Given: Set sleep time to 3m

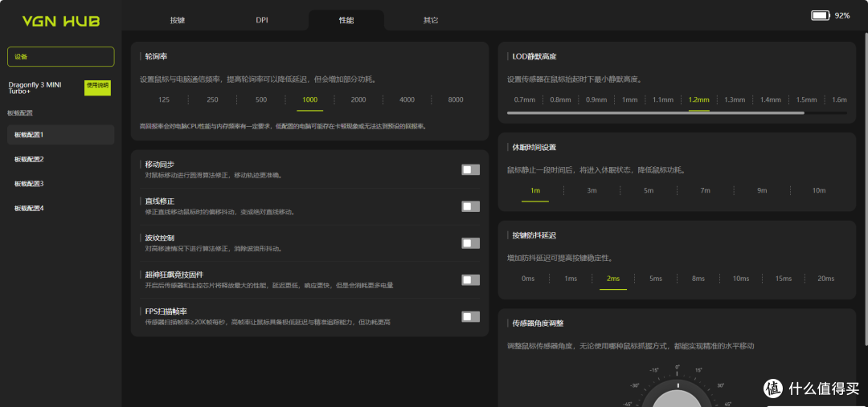Looking at the screenshot, I should pyautogui.click(x=592, y=191).
